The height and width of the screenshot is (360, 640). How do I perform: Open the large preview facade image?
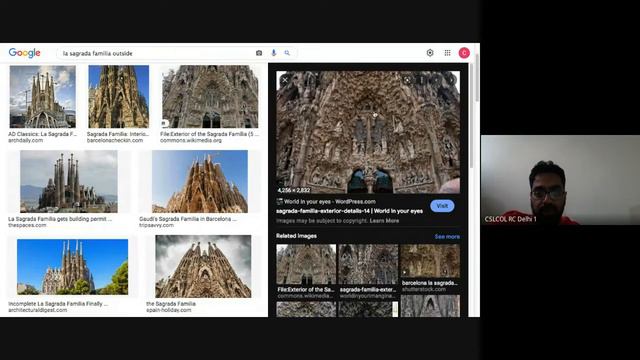[368, 132]
